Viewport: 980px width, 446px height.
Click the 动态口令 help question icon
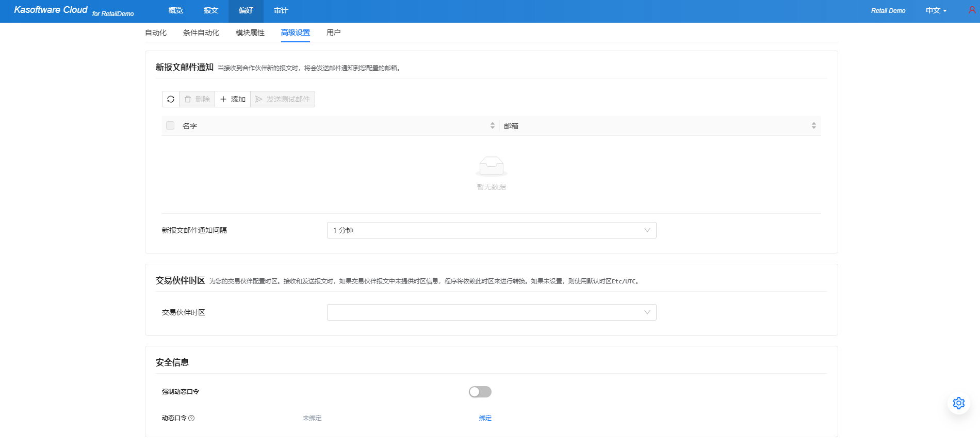tap(191, 418)
